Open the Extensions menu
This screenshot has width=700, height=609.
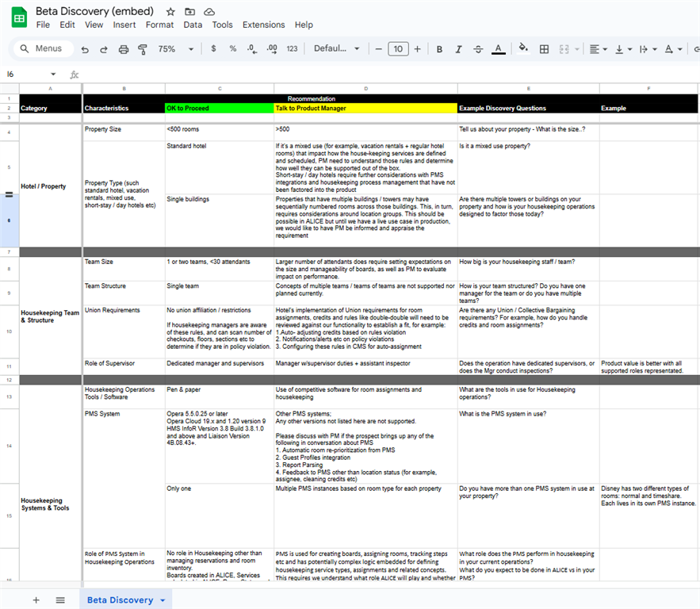[264, 25]
